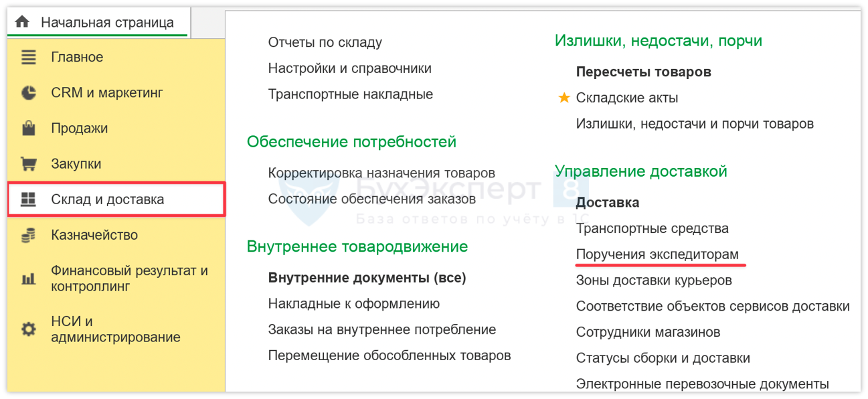Open the Казначейство section
Screen dimensions: 868x399
pyautogui.click(x=94, y=235)
